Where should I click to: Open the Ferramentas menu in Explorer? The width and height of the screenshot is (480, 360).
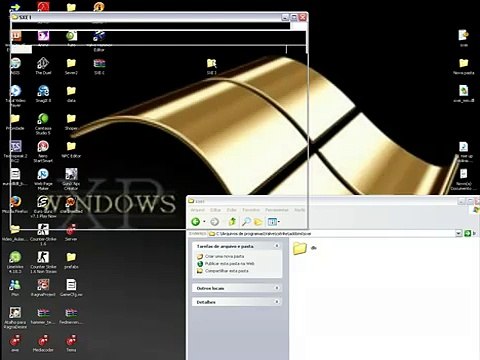click(277, 210)
